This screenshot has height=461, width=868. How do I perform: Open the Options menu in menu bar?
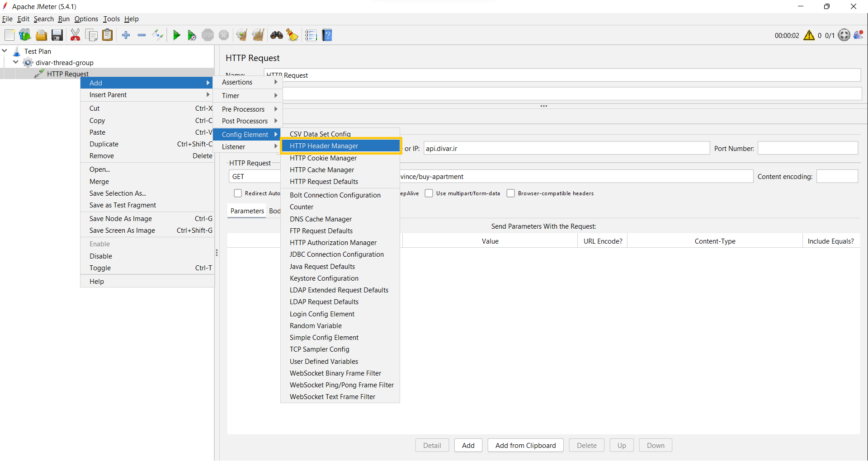pos(86,19)
